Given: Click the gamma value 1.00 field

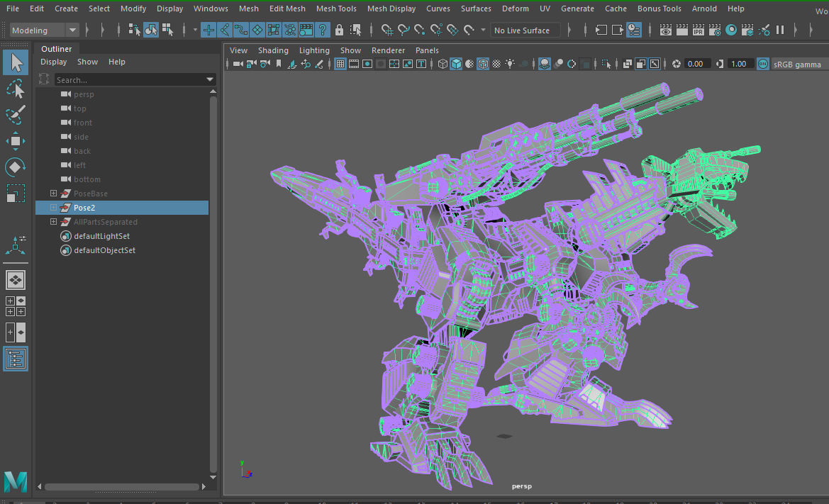Looking at the screenshot, I should [740, 64].
